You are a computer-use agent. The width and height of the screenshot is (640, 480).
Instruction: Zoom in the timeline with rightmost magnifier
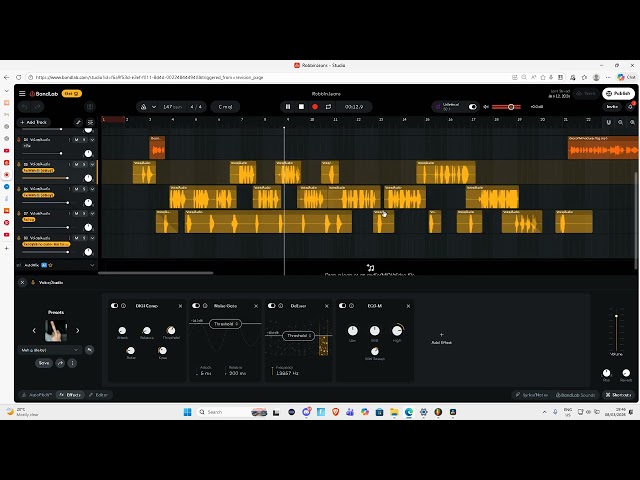point(632,122)
